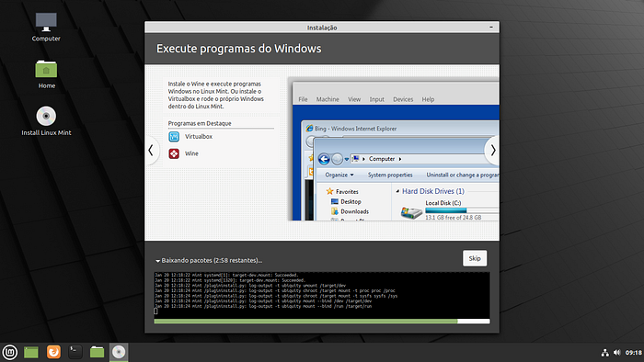Click the Show Desktop taskbar icon
This screenshot has height=362, width=644.
pyautogui.click(x=31, y=352)
